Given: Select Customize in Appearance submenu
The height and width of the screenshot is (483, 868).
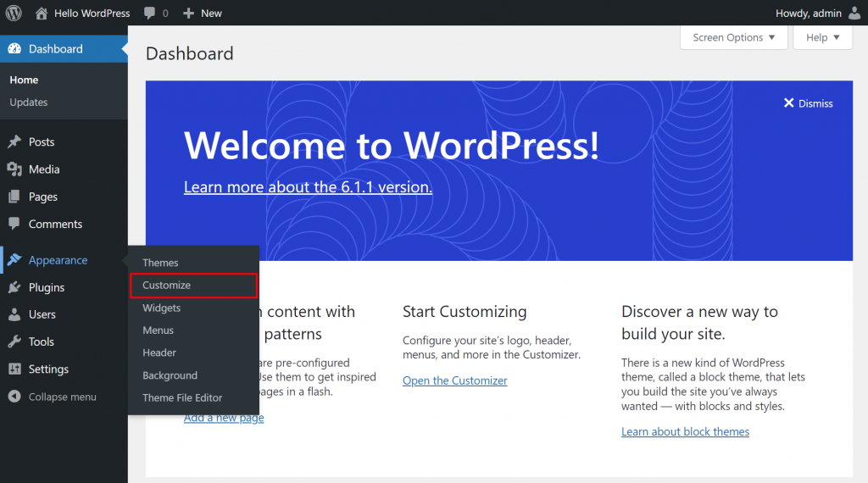Looking at the screenshot, I should pyautogui.click(x=167, y=286).
